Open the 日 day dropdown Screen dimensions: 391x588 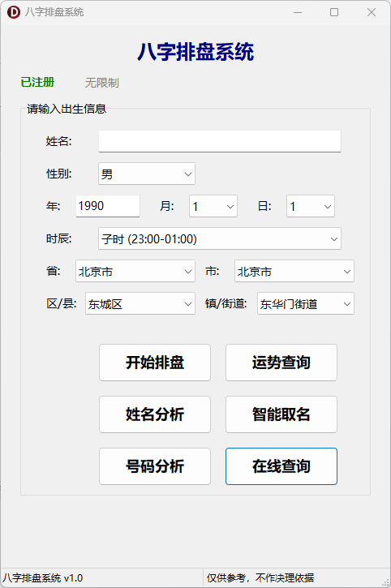coord(311,206)
